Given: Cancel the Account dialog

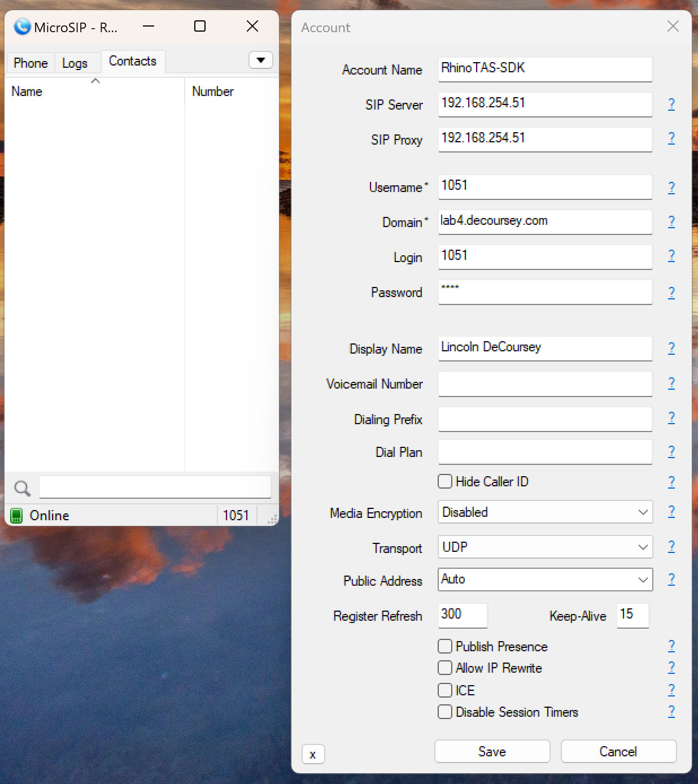Looking at the screenshot, I should pyautogui.click(x=618, y=751).
